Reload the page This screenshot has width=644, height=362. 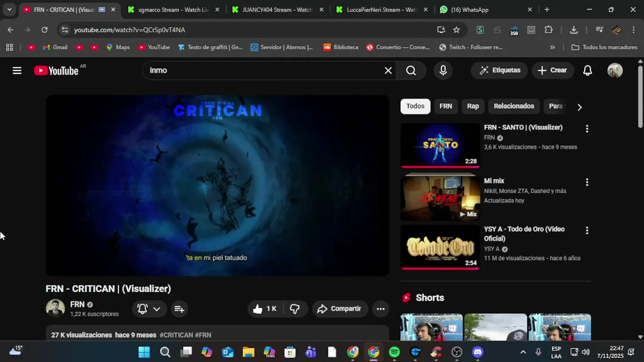(44, 30)
